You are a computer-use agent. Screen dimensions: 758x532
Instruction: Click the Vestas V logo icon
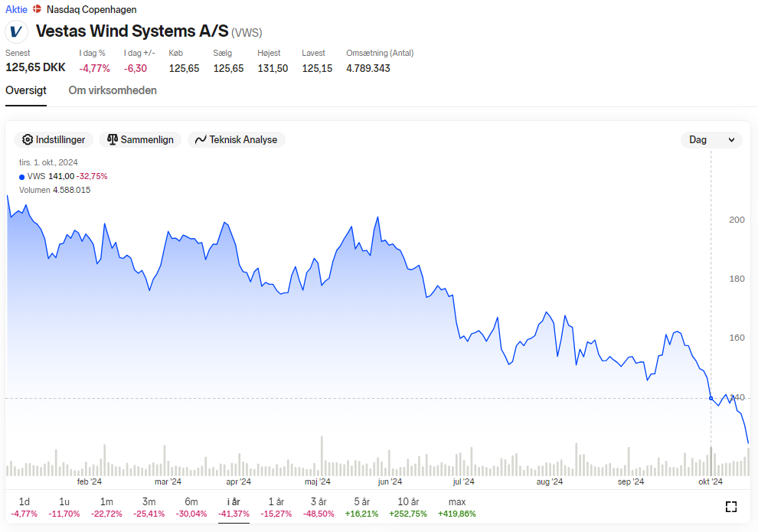tap(16, 32)
